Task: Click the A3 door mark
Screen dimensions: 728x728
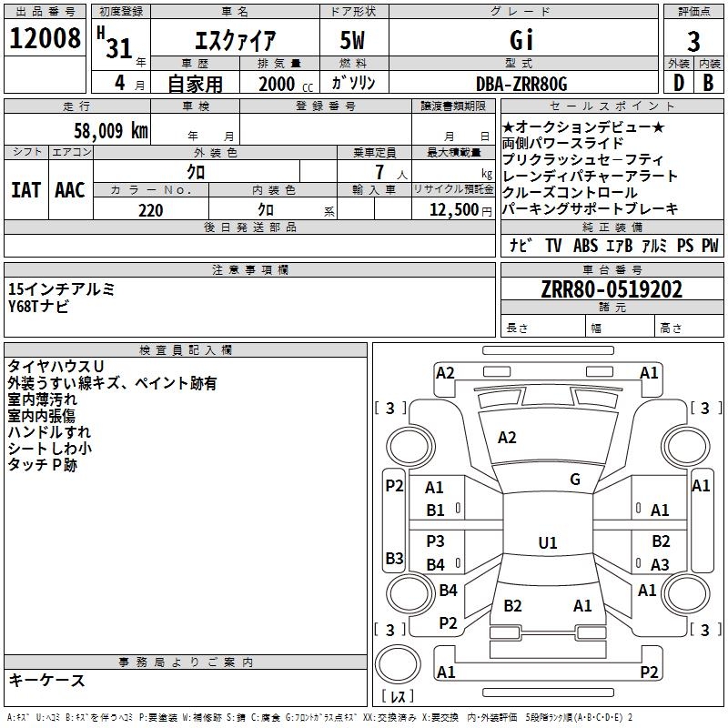Action: point(661,564)
